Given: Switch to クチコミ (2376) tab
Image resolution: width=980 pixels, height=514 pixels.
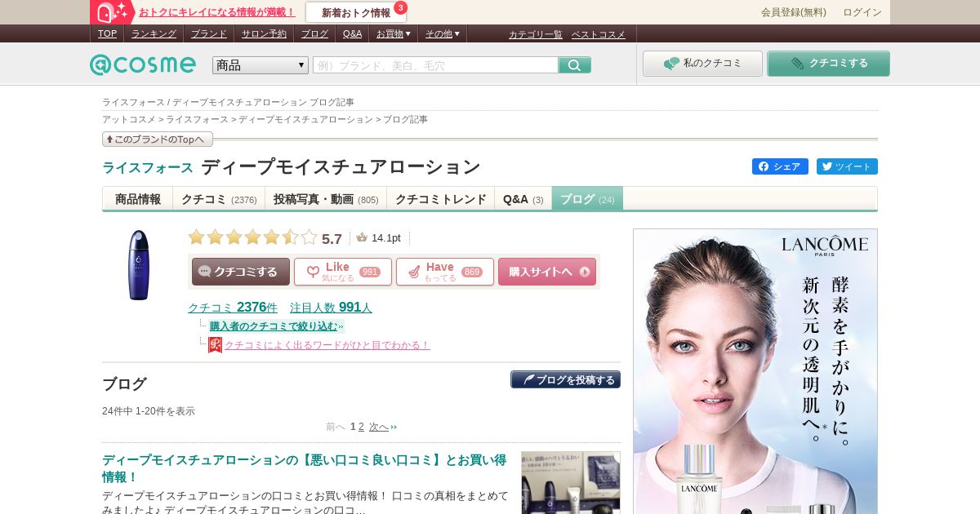Looking at the screenshot, I should tap(219, 199).
